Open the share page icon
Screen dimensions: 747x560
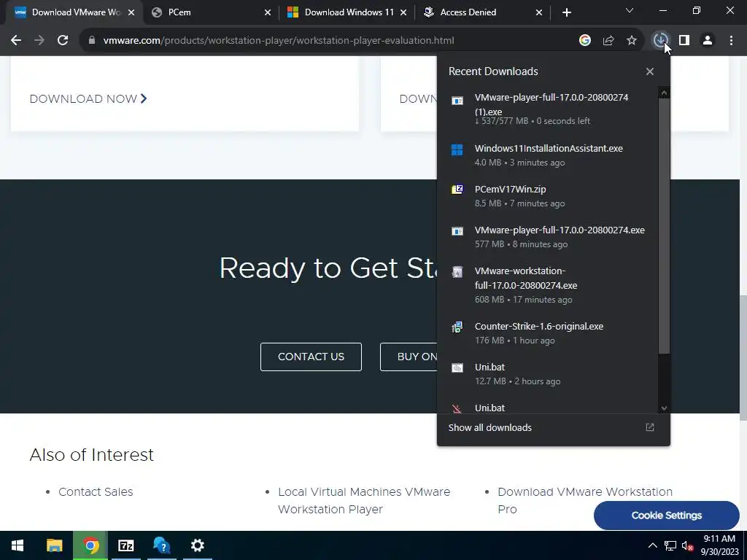tap(608, 41)
